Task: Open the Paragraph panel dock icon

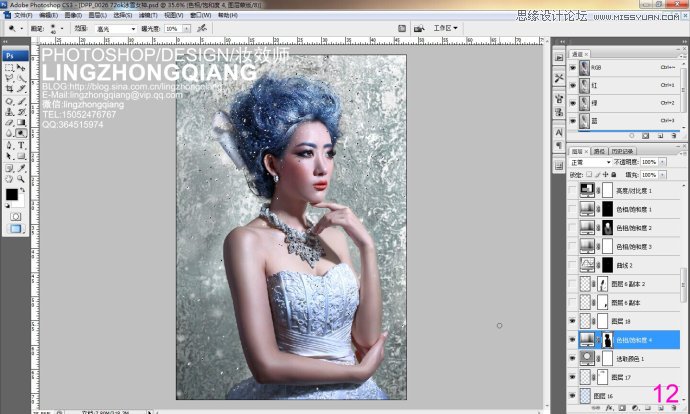Action: pyautogui.click(x=559, y=145)
